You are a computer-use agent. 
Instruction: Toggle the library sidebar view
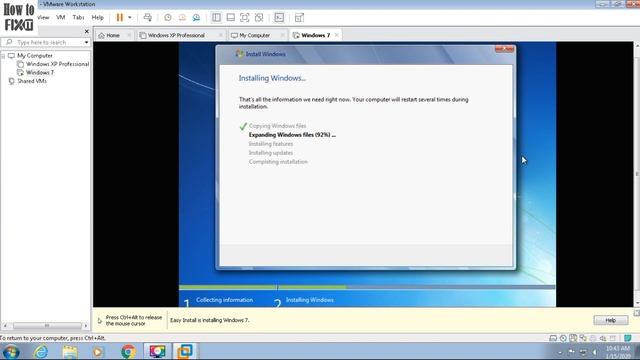[x=216, y=18]
